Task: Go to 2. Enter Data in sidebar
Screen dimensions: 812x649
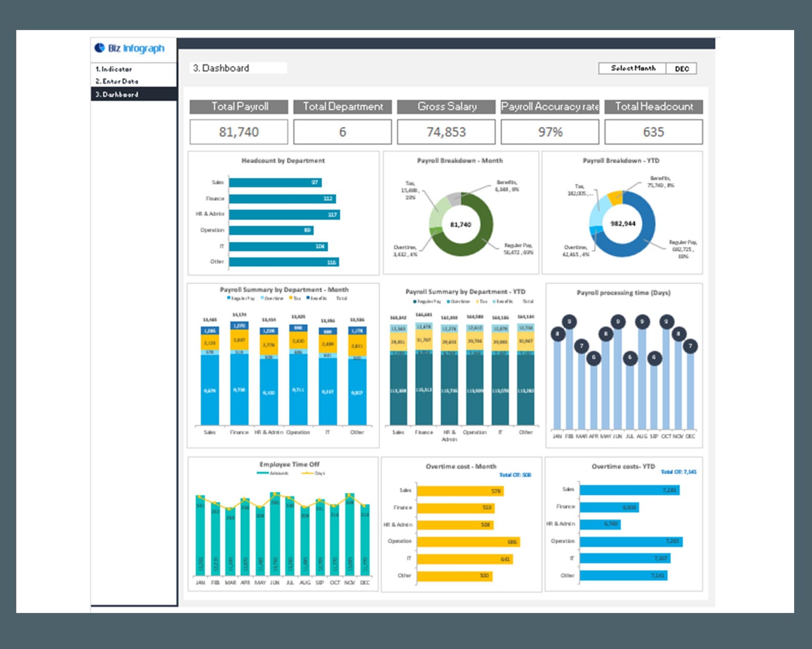Action: [117, 81]
